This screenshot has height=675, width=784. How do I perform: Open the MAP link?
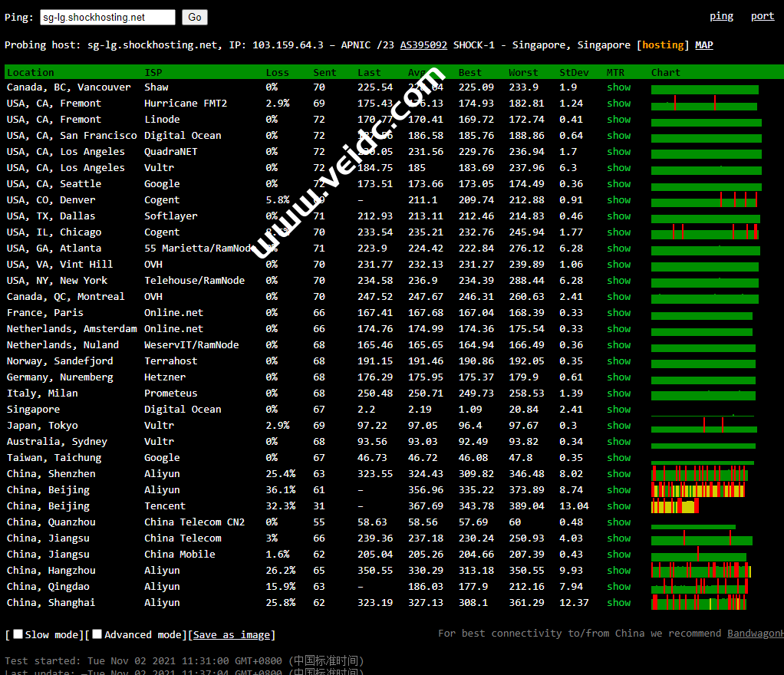click(x=703, y=45)
